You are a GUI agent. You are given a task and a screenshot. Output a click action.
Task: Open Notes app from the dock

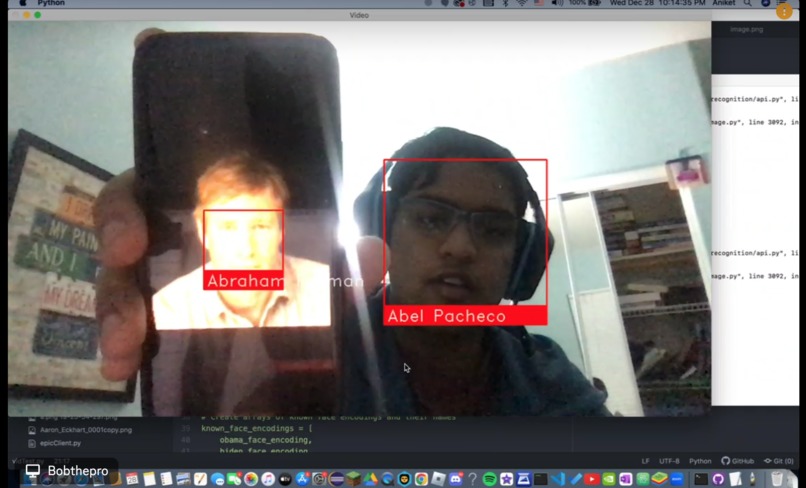[x=150, y=479]
